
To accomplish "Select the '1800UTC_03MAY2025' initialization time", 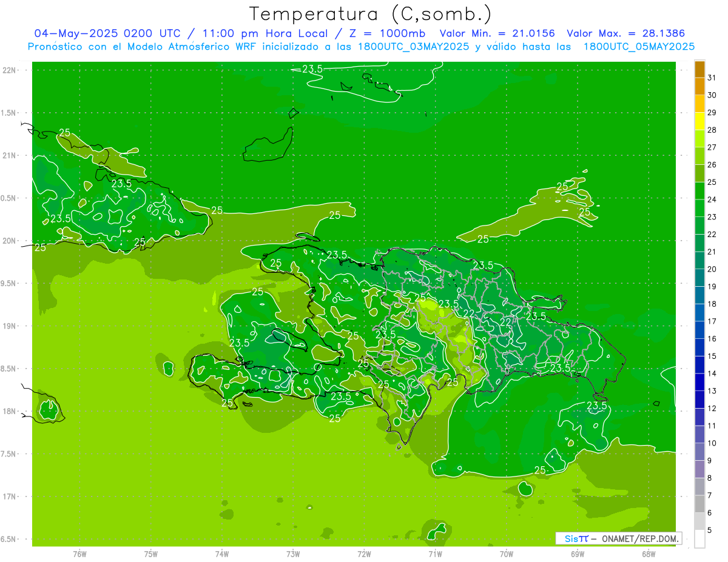I will 414,46.
